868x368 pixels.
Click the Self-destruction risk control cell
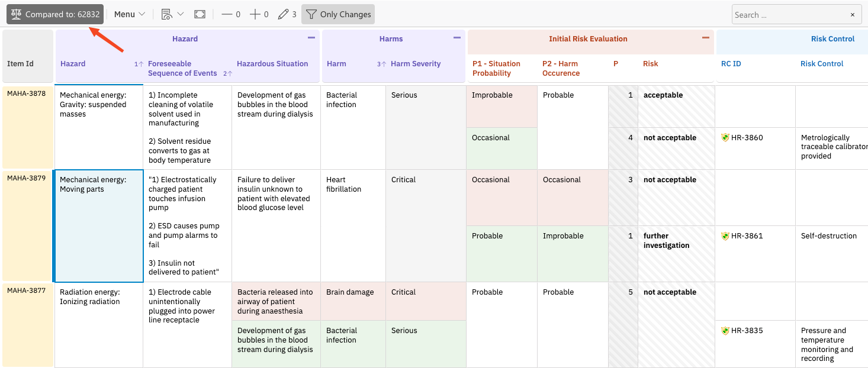[x=831, y=254]
